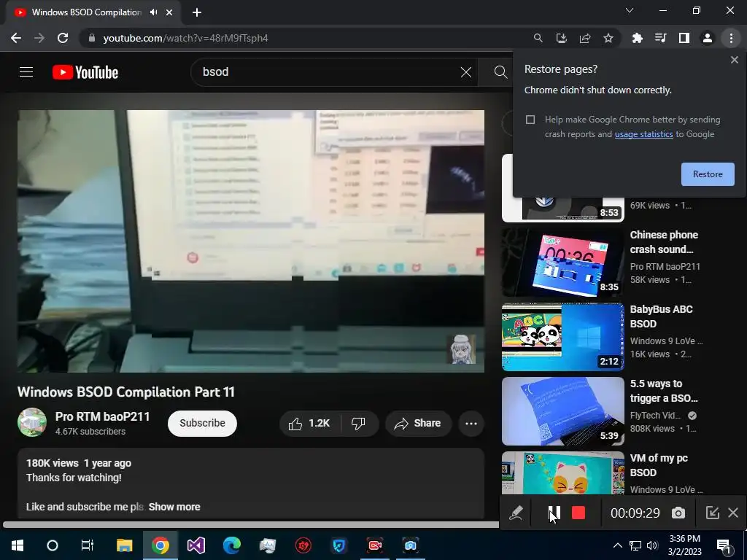Open 5.5 ways to trigger a BSOD thumbnail
This screenshot has width=747, height=560.
coord(562,411)
